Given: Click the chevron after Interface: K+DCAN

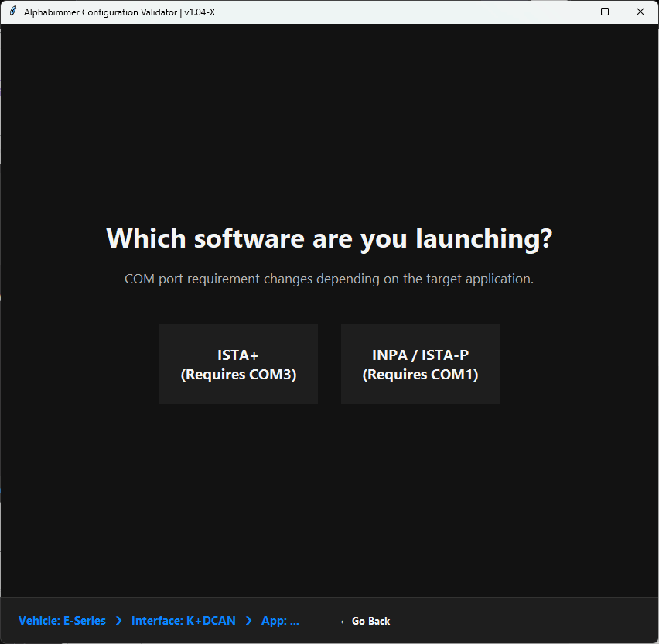Looking at the screenshot, I should [249, 621].
